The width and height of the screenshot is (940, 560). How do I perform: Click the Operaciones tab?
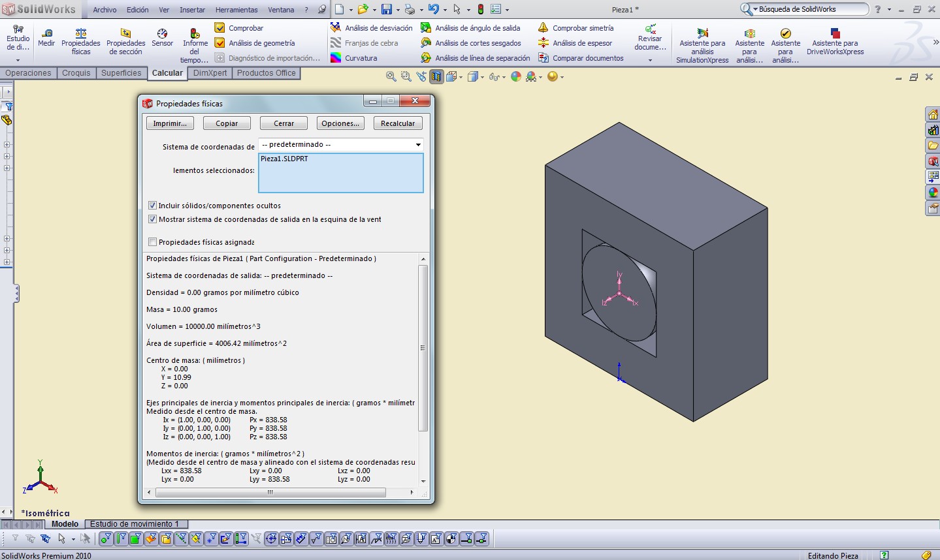[28, 73]
